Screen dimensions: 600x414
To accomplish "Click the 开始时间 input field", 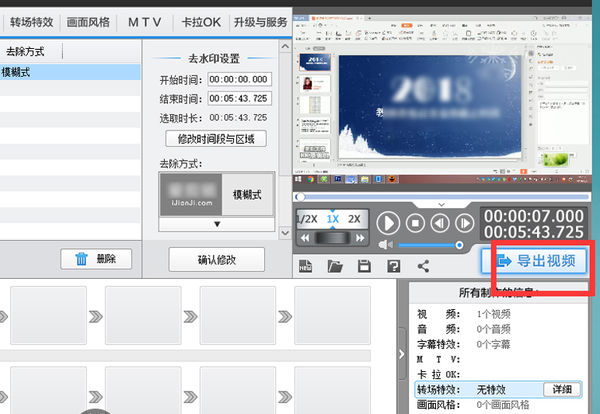I will (x=240, y=79).
